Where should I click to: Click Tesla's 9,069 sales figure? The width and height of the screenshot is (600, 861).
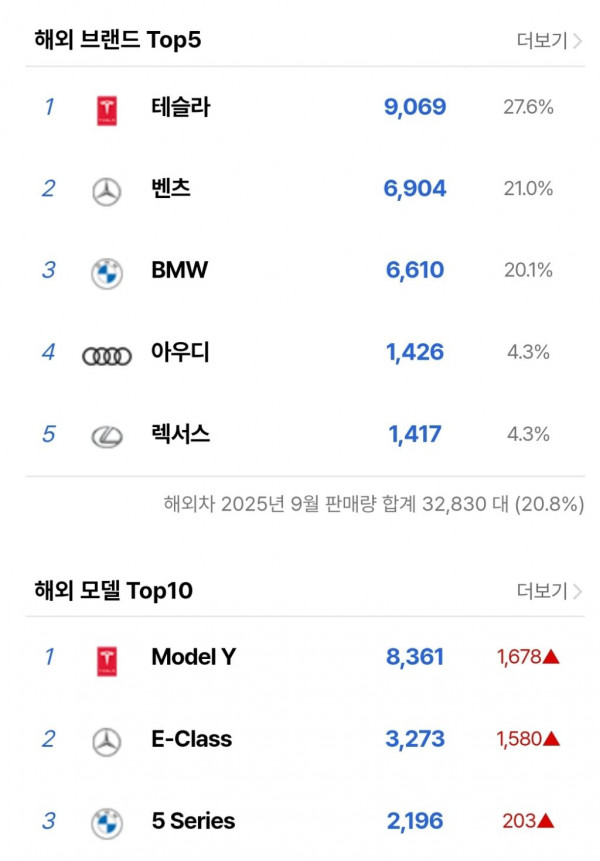pyautogui.click(x=415, y=107)
